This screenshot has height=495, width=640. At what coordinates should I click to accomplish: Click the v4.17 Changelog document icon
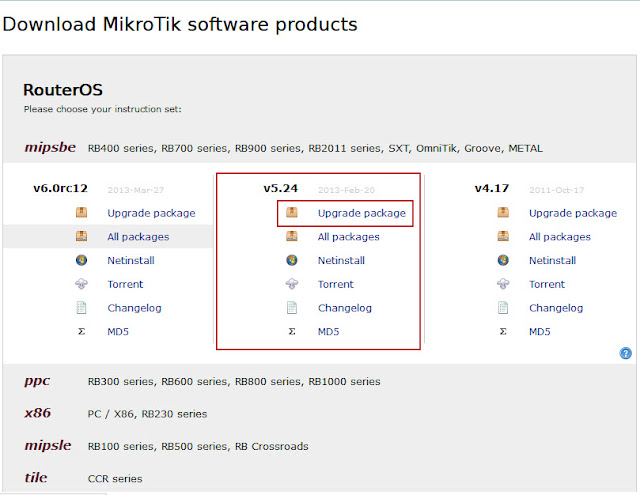(503, 307)
